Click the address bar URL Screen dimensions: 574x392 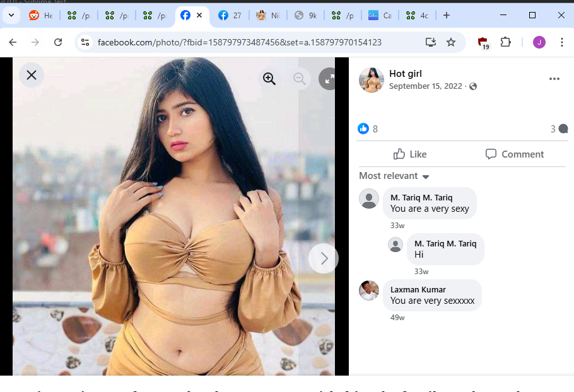tap(240, 42)
